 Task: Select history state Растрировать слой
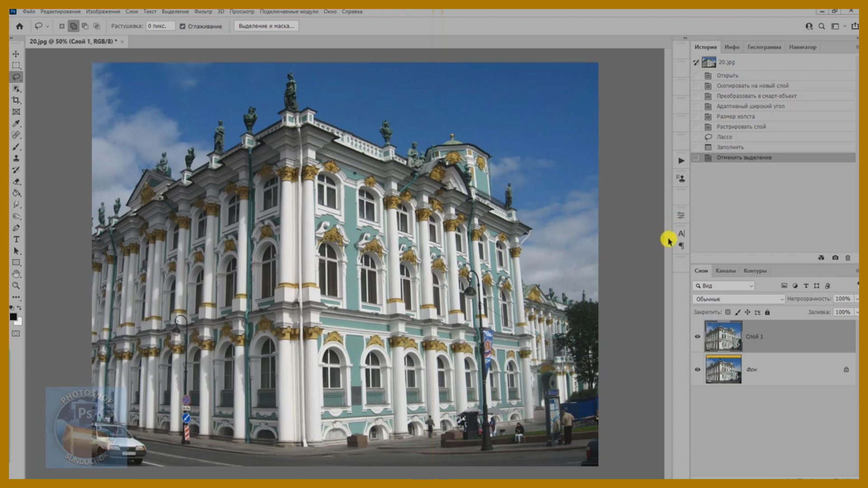click(773, 127)
